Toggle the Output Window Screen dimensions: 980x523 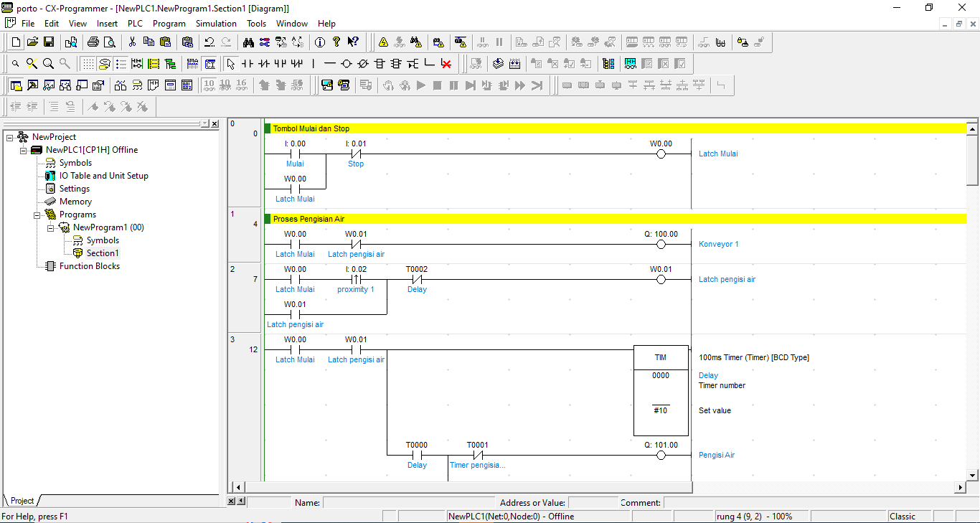tap(32, 85)
